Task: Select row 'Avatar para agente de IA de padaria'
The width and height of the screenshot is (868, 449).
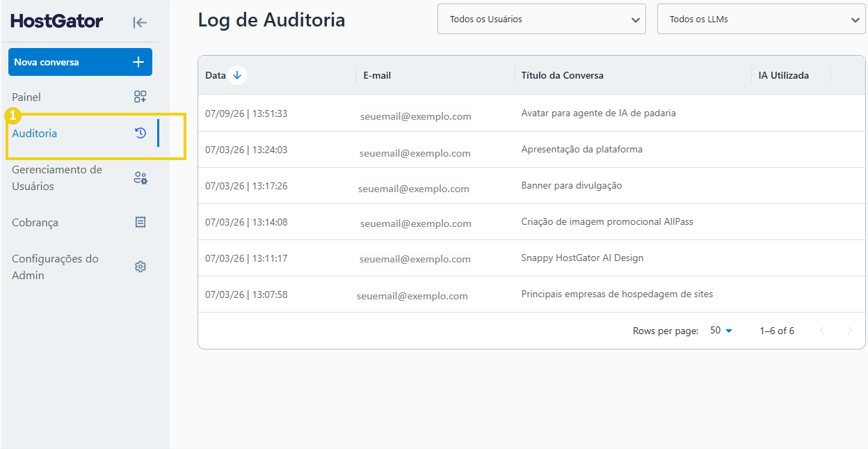Action: [533, 113]
